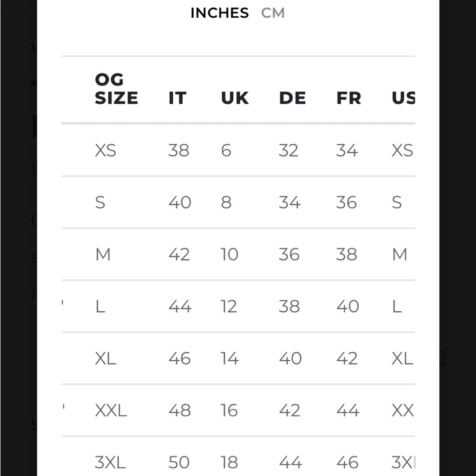Select the XS size row label
Screen dimensions: 476x476
(105, 150)
